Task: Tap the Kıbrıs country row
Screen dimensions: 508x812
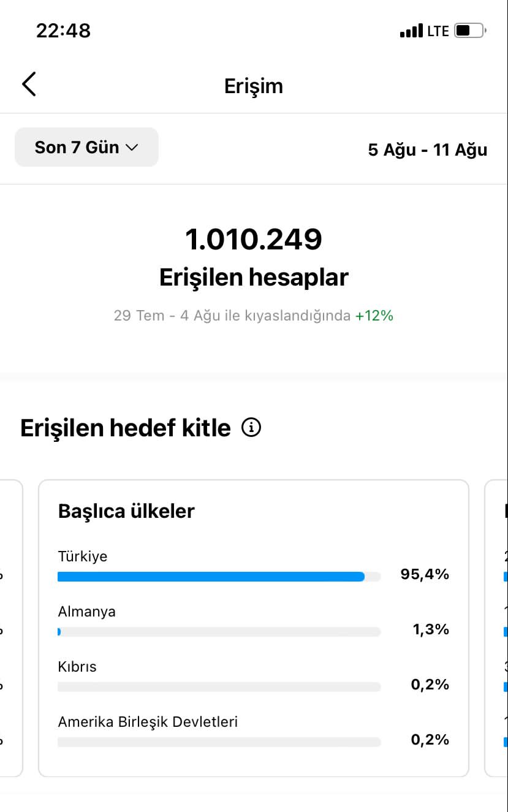Action: tap(254, 677)
